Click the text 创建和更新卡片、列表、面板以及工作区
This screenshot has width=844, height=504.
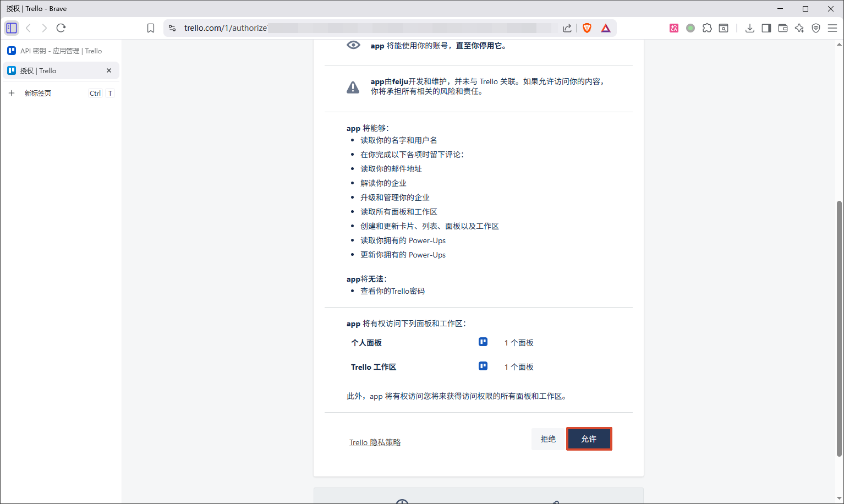point(430,226)
